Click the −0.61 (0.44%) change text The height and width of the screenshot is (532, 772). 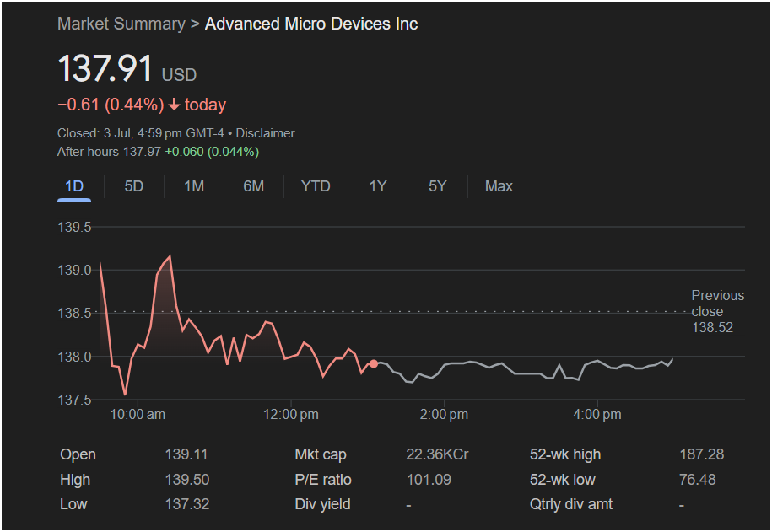coord(111,105)
